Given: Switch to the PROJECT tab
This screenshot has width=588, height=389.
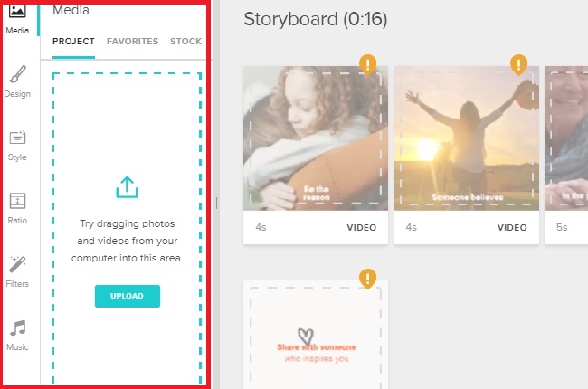Looking at the screenshot, I should [x=73, y=42].
